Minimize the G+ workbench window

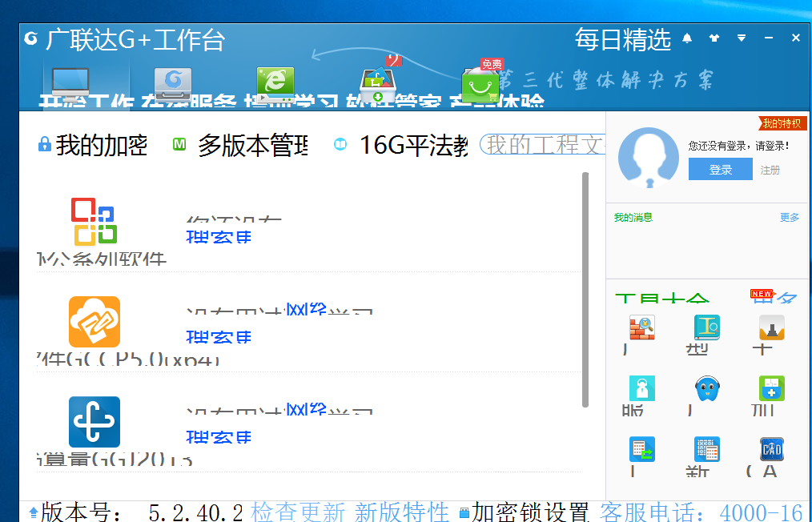(769, 38)
